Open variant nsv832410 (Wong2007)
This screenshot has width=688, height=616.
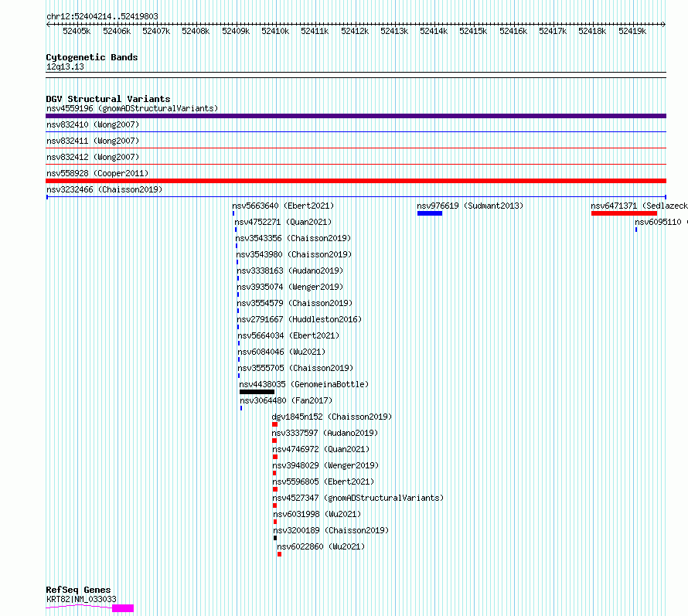[93, 124]
